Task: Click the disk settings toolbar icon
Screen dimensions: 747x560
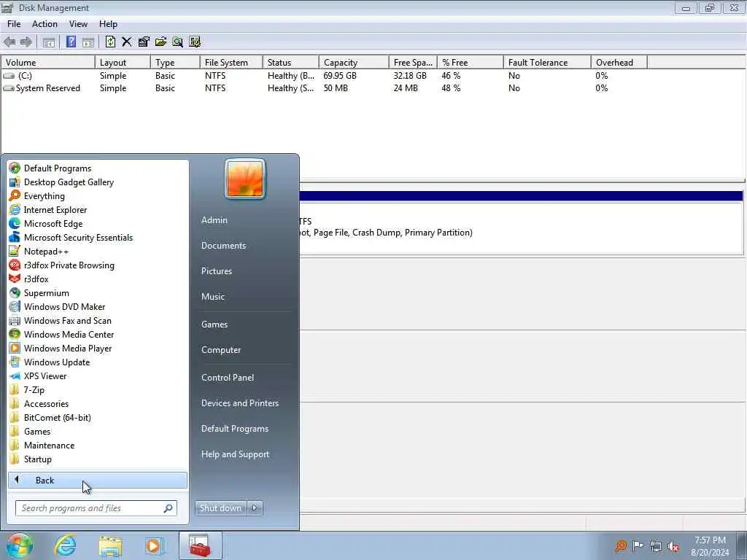Action: [x=195, y=42]
